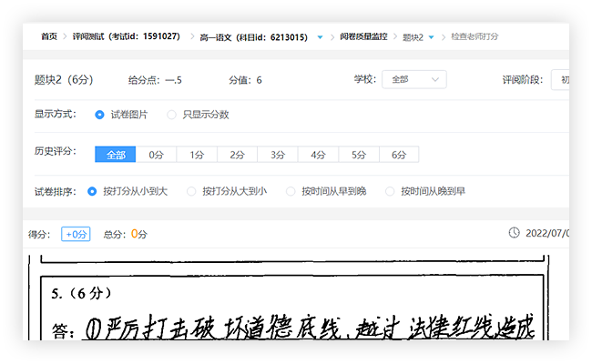Choose the 只显示分数 radio button
This screenshot has width=592, height=364.
point(170,115)
